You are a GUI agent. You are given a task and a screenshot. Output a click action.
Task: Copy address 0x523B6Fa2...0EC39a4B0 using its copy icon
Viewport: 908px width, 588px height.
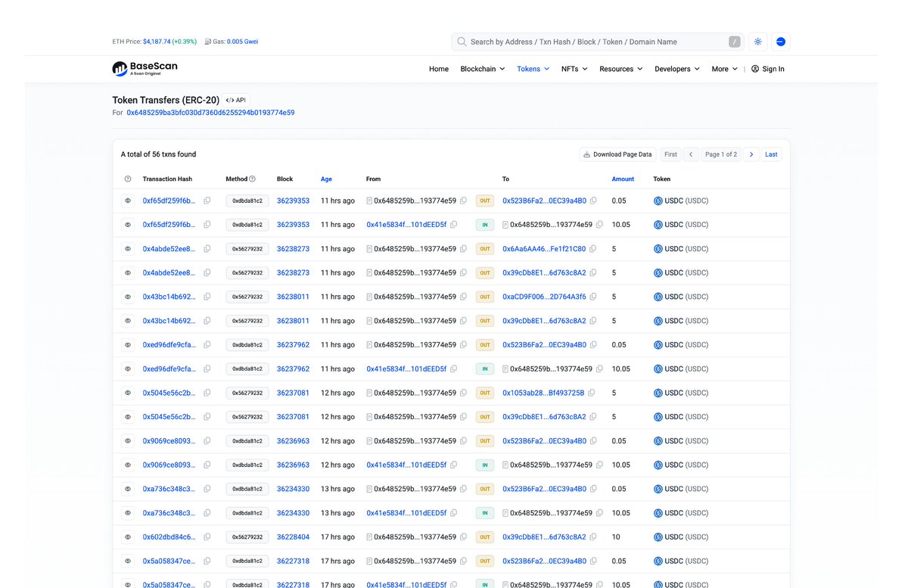click(x=592, y=200)
